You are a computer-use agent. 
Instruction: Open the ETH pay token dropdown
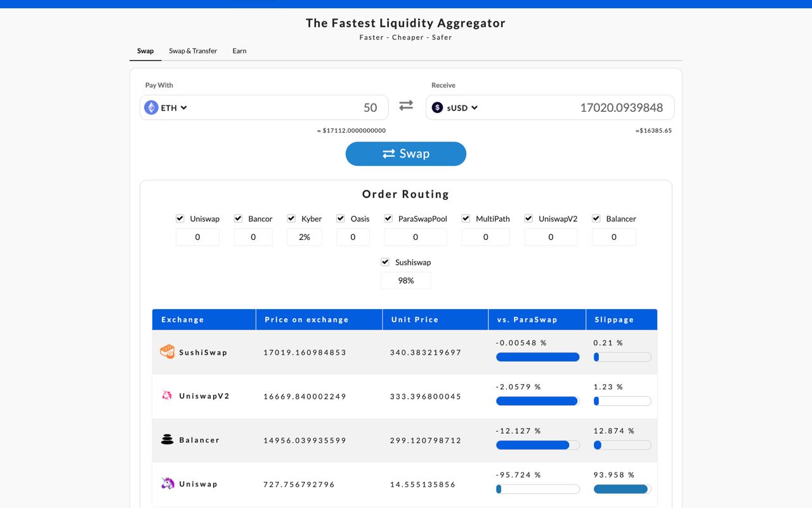coord(166,108)
